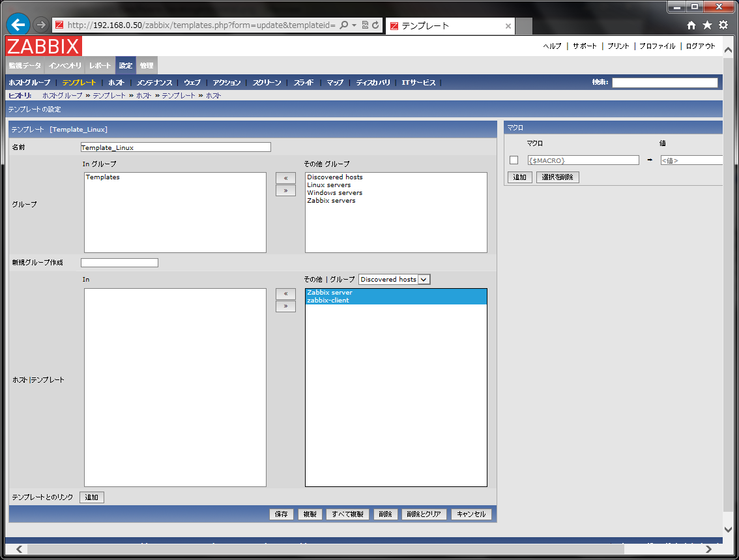Click the search magnifier in address bar

(344, 25)
